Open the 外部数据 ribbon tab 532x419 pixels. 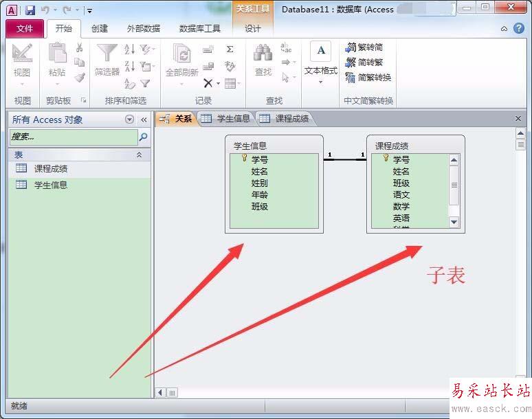pyautogui.click(x=143, y=28)
